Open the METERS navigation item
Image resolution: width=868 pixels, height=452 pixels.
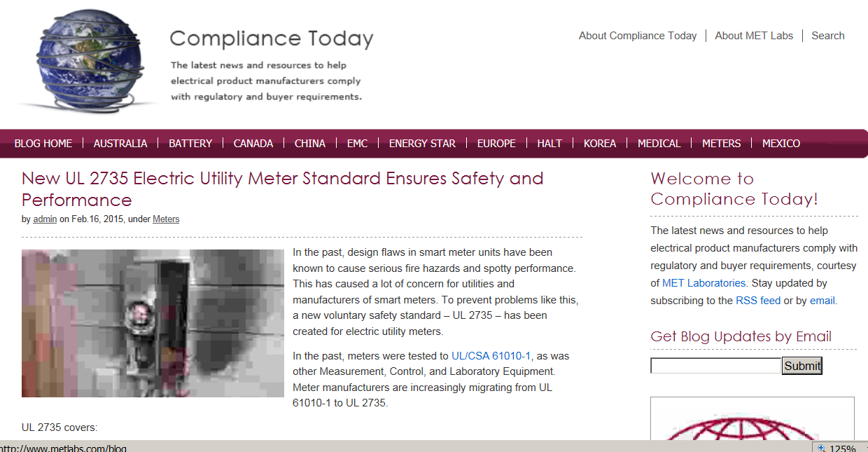[721, 144]
